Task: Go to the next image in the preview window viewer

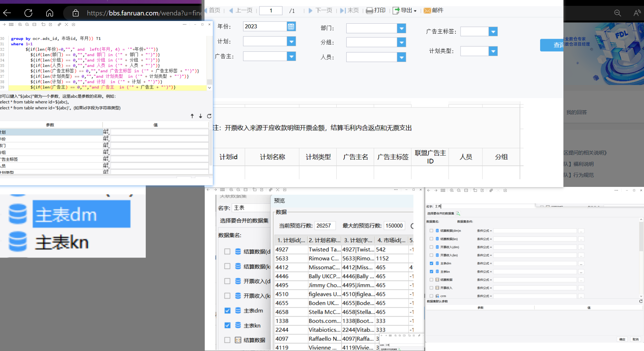Action: (x=215, y=190)
